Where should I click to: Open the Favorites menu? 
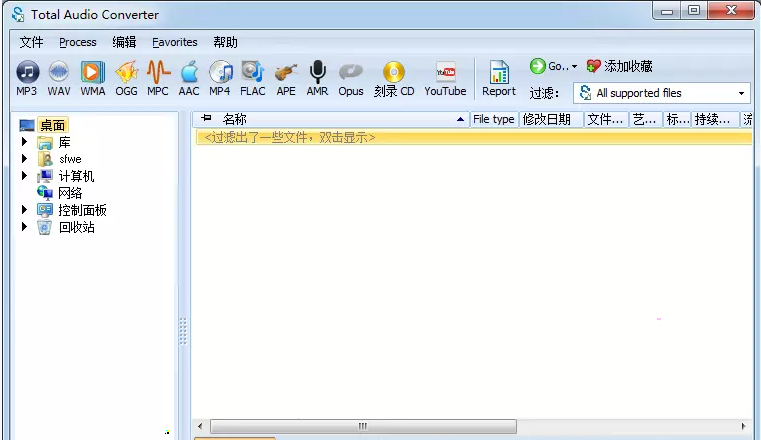click(x=175, y=42)
